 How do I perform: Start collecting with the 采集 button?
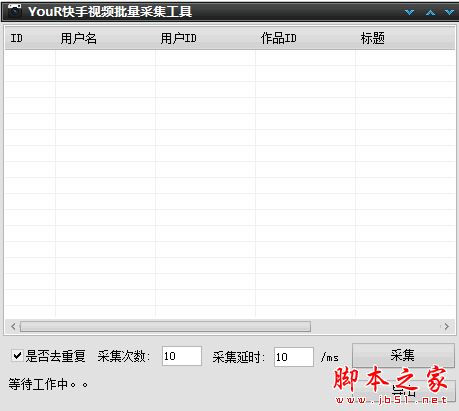tap(403, 355)
